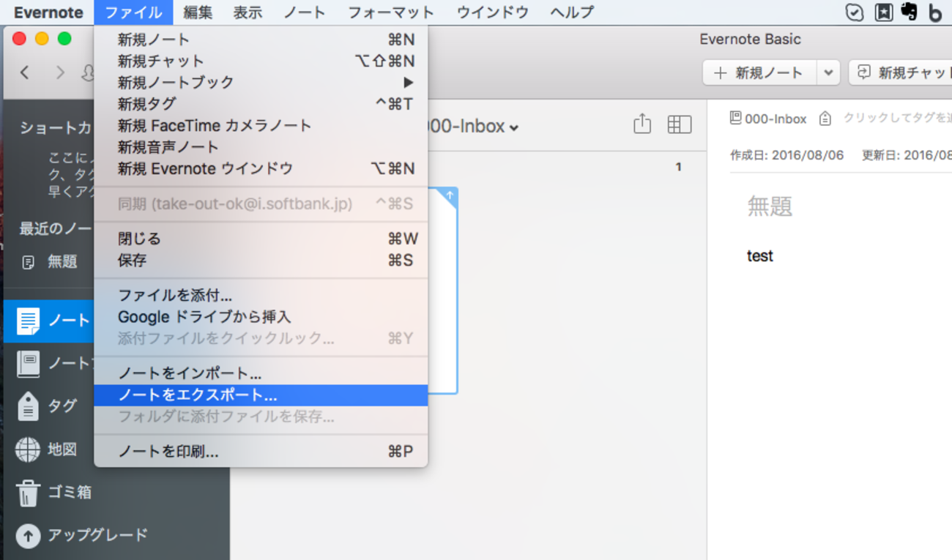
Task: Change the note's notebook 000-Inbox in the note header
Action: (x=769, y=119)
